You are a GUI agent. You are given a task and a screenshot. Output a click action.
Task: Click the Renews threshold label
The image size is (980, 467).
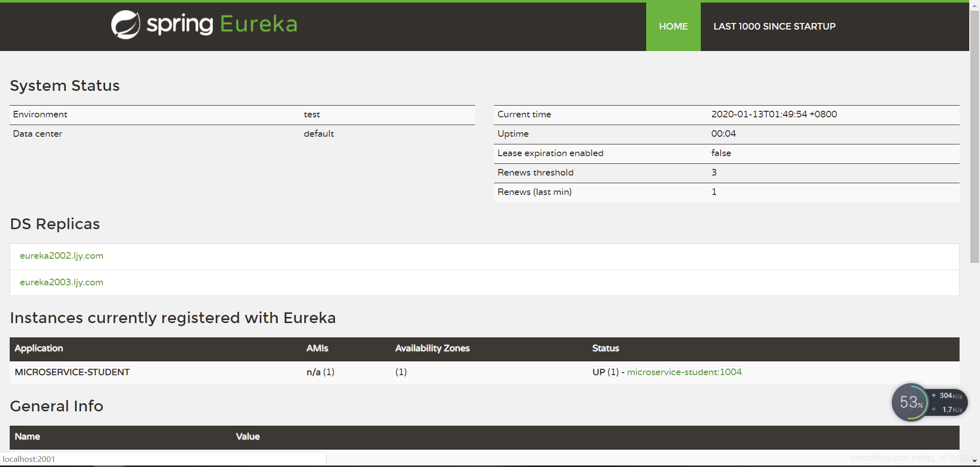tap(535, 173)
